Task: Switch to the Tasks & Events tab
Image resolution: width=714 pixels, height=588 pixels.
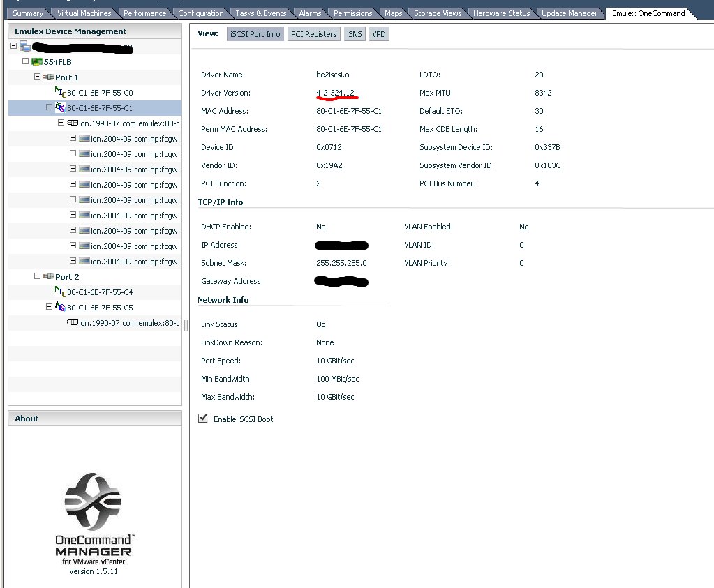Action: pyautogui.click(x=261, y=12)
